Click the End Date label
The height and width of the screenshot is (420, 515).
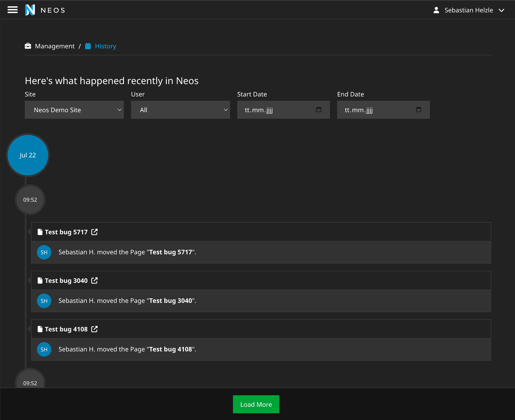[350, 94]
